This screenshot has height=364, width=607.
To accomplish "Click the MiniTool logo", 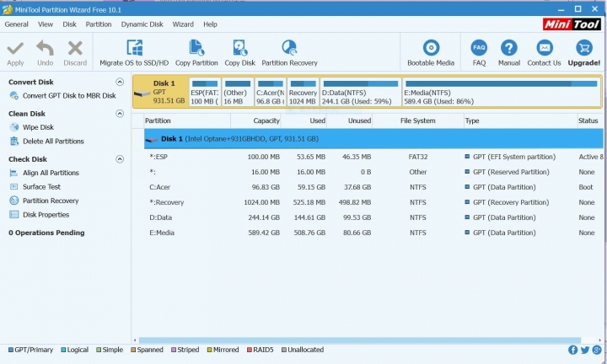I will click(x=572, y=24).
